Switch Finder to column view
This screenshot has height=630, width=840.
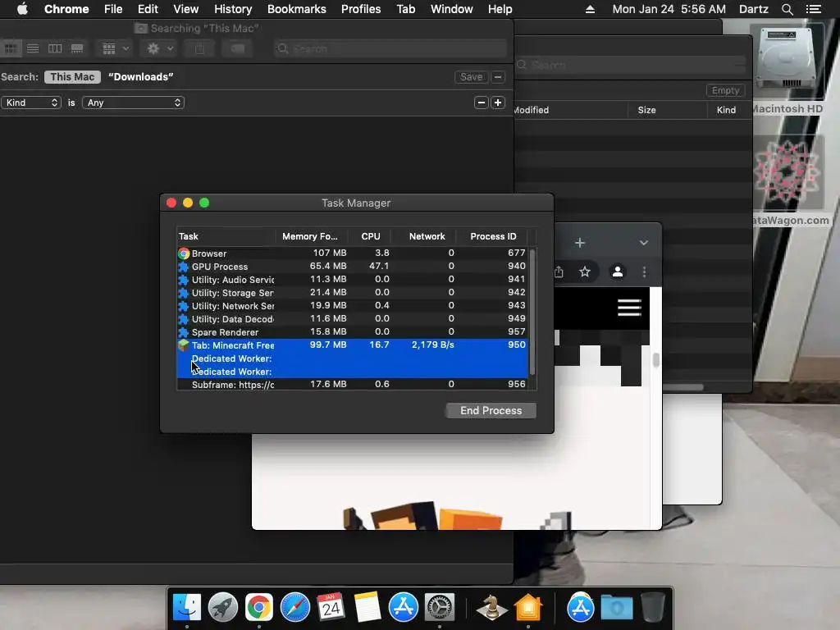tap(55, 48)
